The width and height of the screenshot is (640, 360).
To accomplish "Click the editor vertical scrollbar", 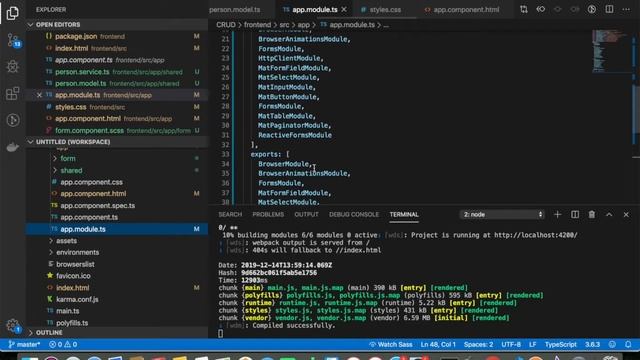I will 636,114.
